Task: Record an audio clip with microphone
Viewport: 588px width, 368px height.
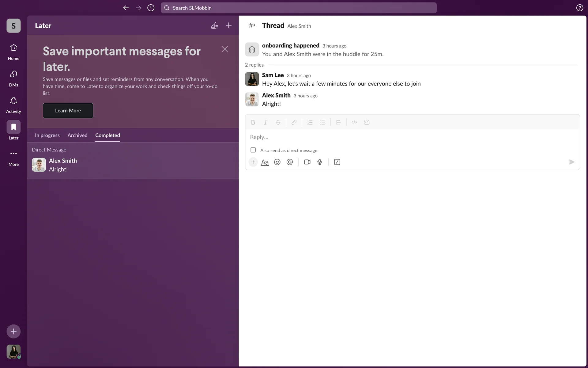Action: 320,162
